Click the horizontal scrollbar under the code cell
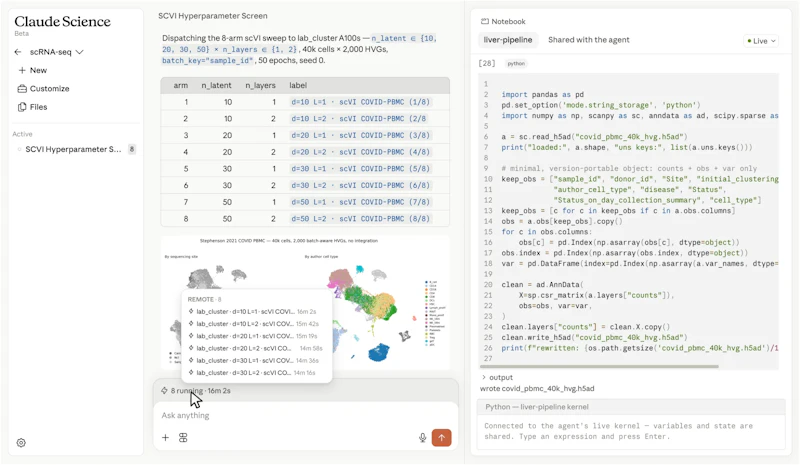Viewport: 800px width, 465px height. pos(599,366)
